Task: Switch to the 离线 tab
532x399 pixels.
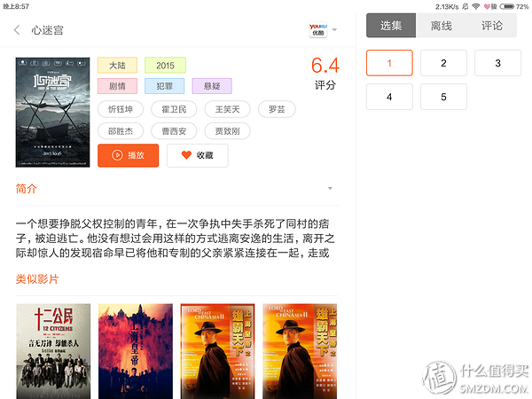Action: pyautogui.click(x=441, y=26)
